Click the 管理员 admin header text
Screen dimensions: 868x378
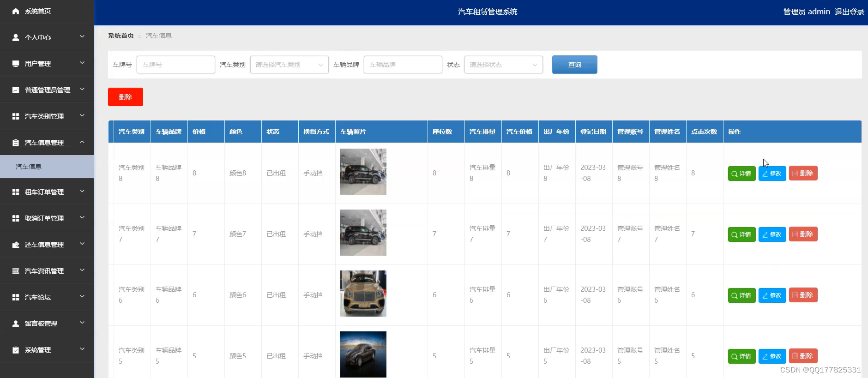pyautogui.click(x=807, y=12)
